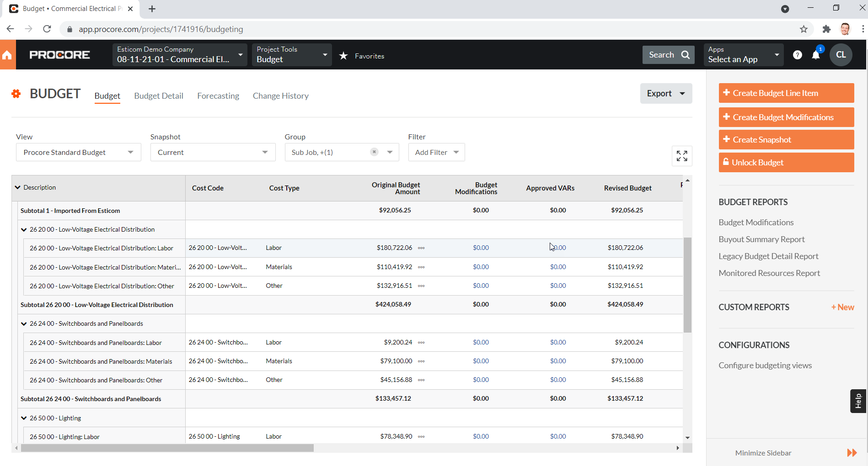
Task: Open ellipsis for $132,916.51 original budget
Action: click(421, 286)
